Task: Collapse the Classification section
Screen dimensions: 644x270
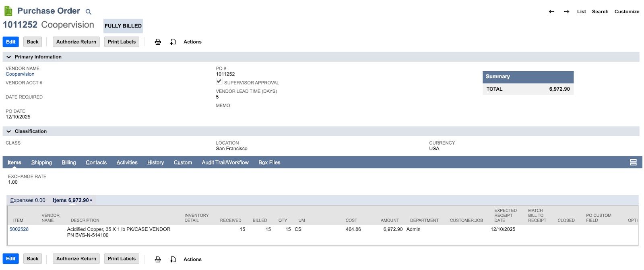Action: (9, 131)
